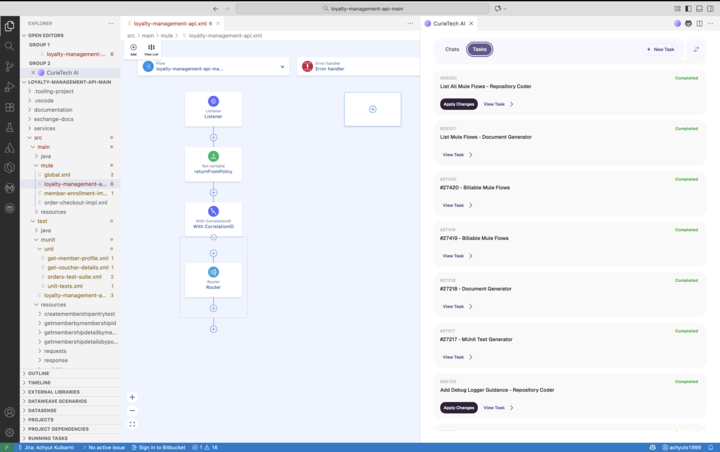Viewport: 720px width, 452px height.
Task: Apply Changes for Add Debug Logger Guidance task
Action: pos(459,408)
